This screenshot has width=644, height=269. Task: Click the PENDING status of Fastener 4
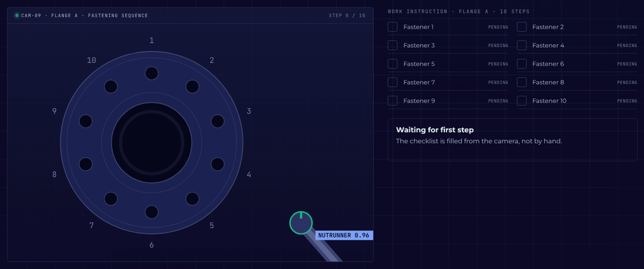pyautogui.click(x=627, y=46)
